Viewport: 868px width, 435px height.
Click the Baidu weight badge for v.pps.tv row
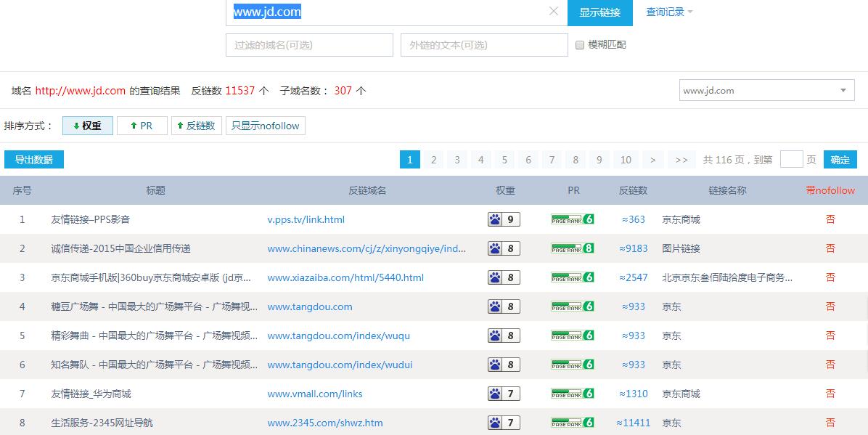point(504,219)
